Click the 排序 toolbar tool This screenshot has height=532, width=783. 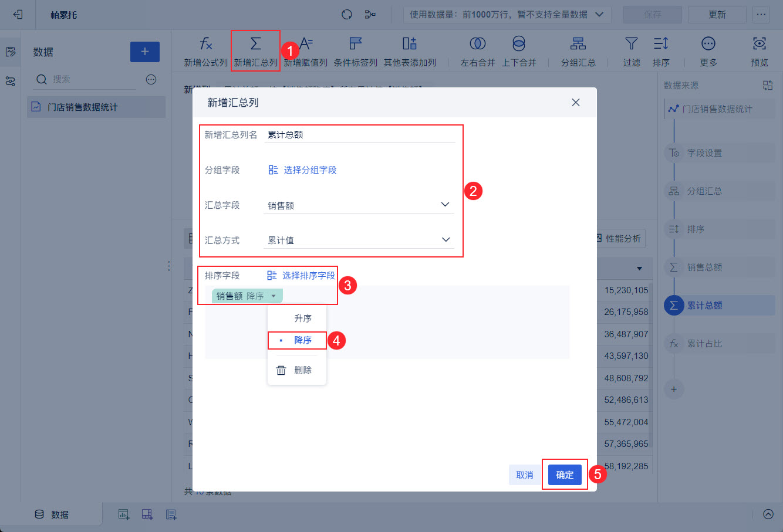[x=661, y=52]
